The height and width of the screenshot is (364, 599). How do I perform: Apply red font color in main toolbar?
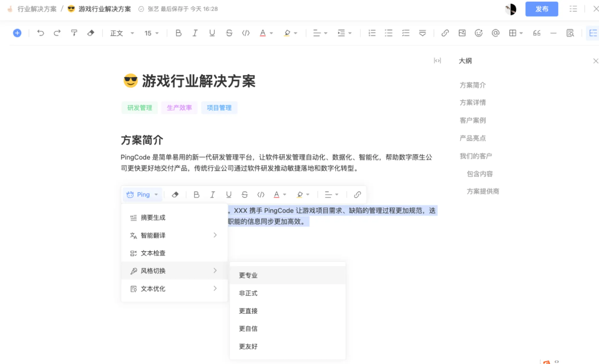coord(263,33)
